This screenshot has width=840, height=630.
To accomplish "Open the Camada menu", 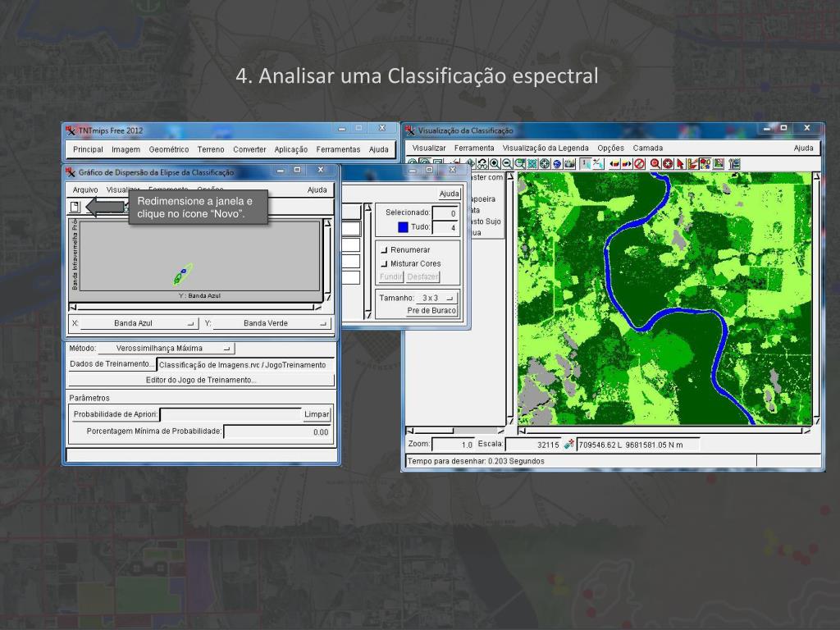I will click(x=648, y=148).
